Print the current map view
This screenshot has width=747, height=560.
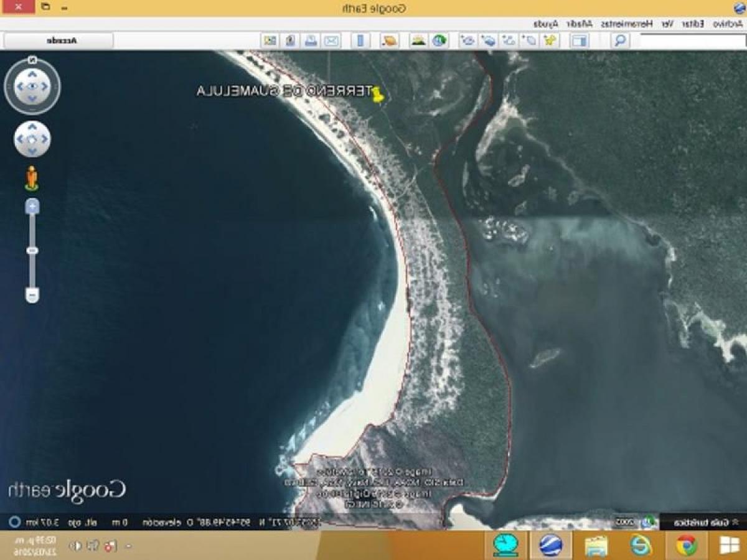point(310,40)
